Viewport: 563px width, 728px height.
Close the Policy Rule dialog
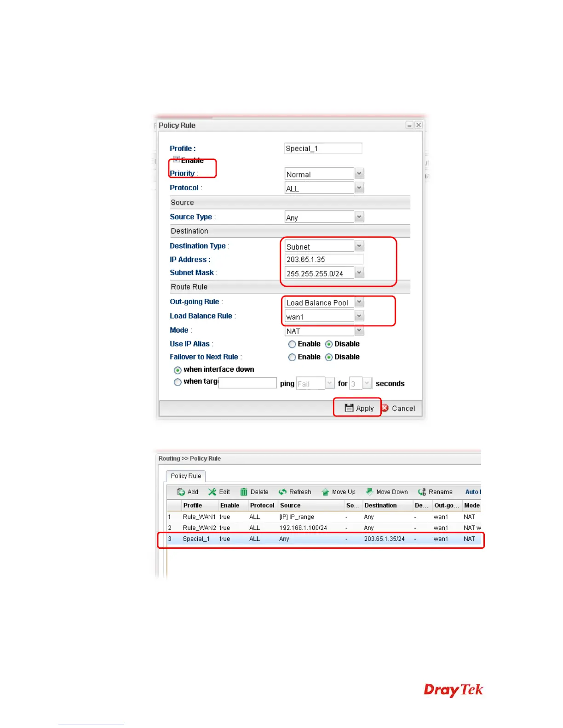(x=418, y=125)
